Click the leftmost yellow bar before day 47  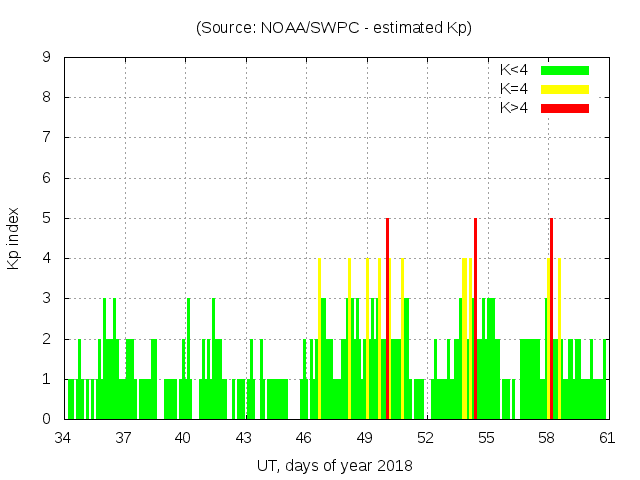point(319,340)
